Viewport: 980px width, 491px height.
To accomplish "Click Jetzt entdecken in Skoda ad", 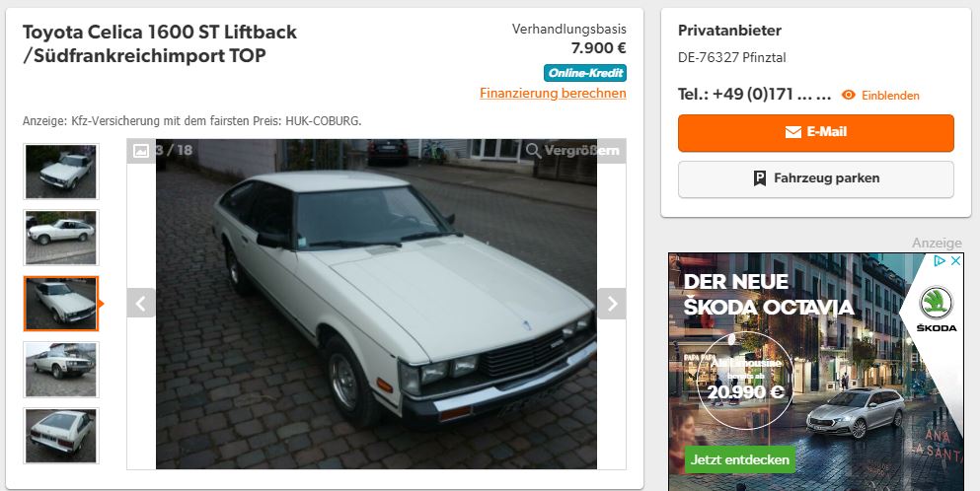I will [x=740, y=459].
